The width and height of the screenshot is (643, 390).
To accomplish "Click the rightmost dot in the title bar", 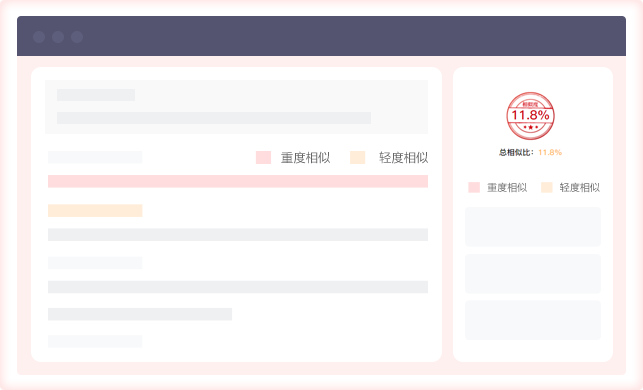I will click(x=77, y=37).
